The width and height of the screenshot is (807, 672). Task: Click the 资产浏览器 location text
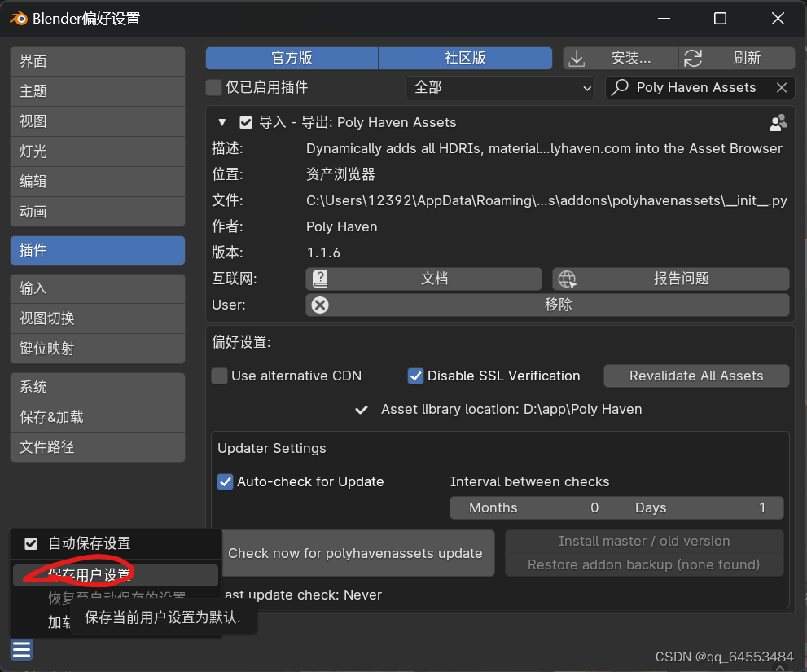340,174
